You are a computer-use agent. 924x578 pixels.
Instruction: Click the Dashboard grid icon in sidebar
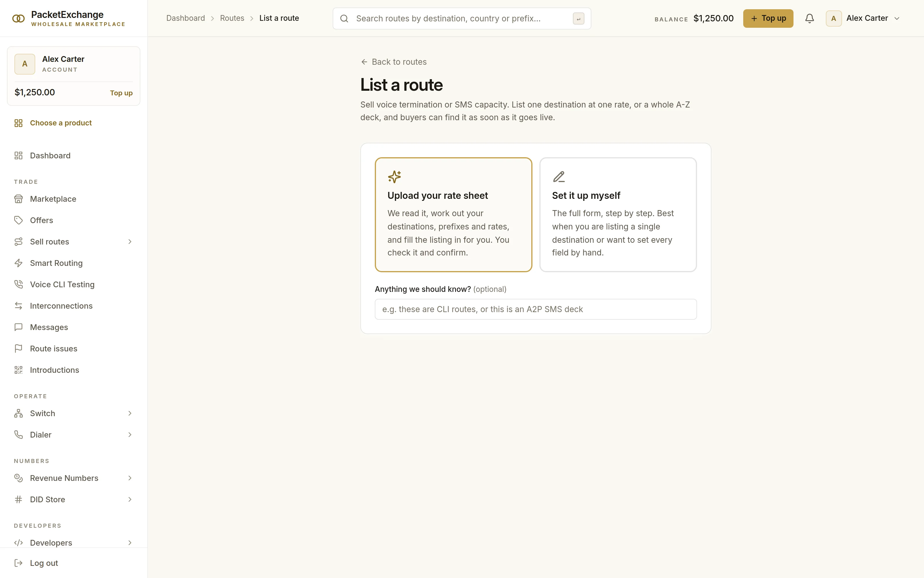(18, 155)
